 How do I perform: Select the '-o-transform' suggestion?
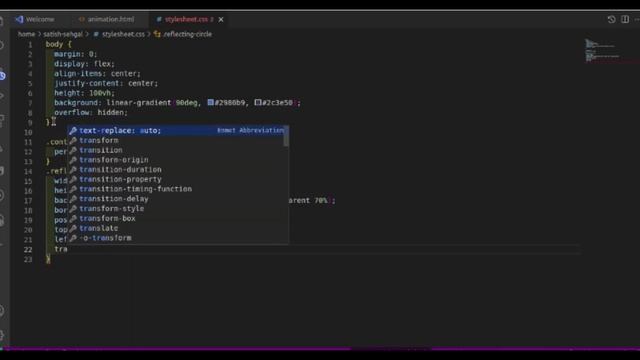point(176,238)
